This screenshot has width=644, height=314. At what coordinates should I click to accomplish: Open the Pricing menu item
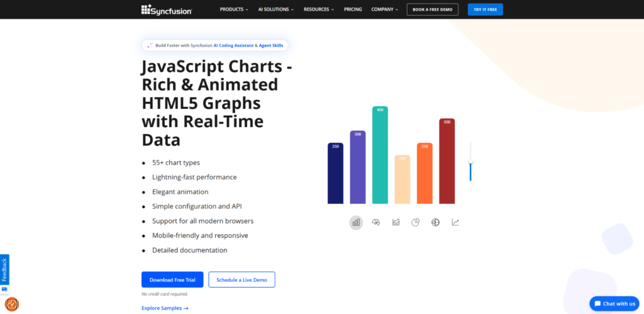tap(353, 9)
